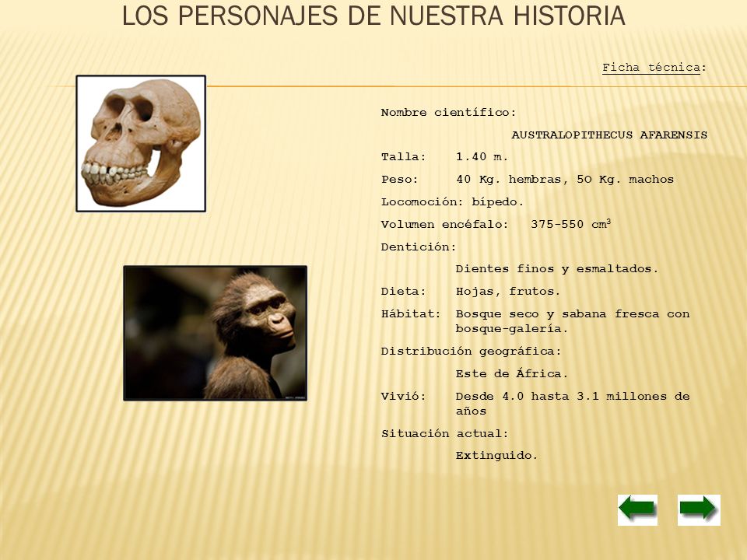
Task: Select the skull fossil image
Action: coord(141,143)
